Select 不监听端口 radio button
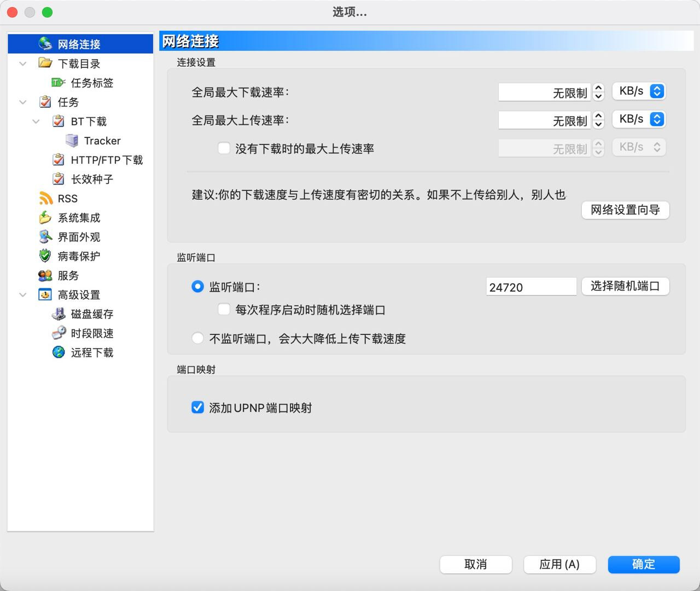The width and height of the screenshot is (700, 591). [198, 338]
